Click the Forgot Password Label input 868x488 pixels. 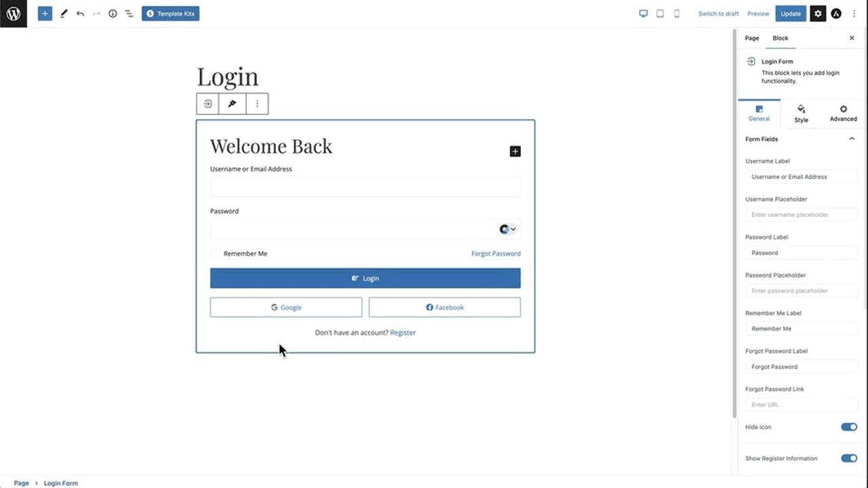click(x=802, y=367)
